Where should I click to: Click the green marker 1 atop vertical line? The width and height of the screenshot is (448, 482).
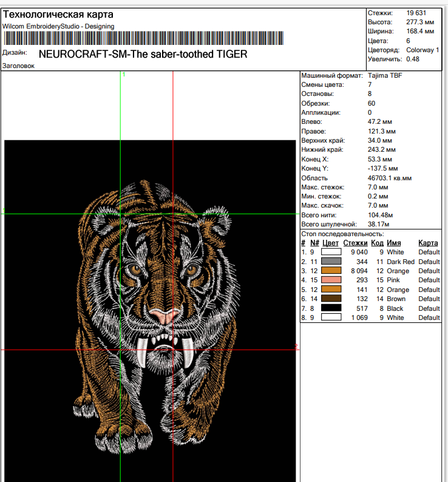click(123, 75)
